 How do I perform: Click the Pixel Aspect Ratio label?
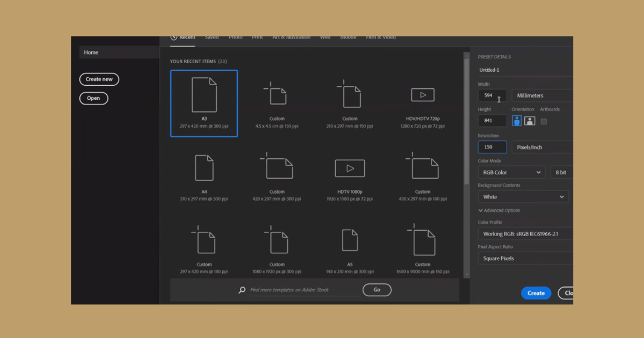point(495,247)
